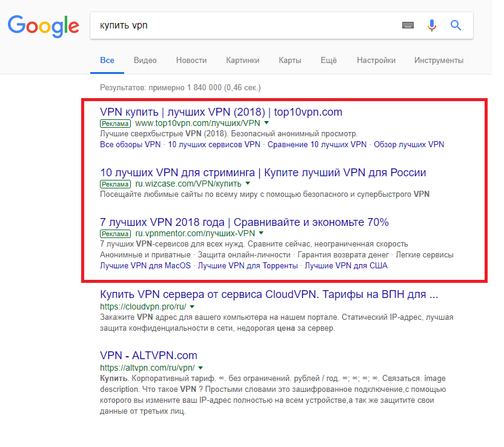
Task: Open Настройки menu
Action: [376, 61]
